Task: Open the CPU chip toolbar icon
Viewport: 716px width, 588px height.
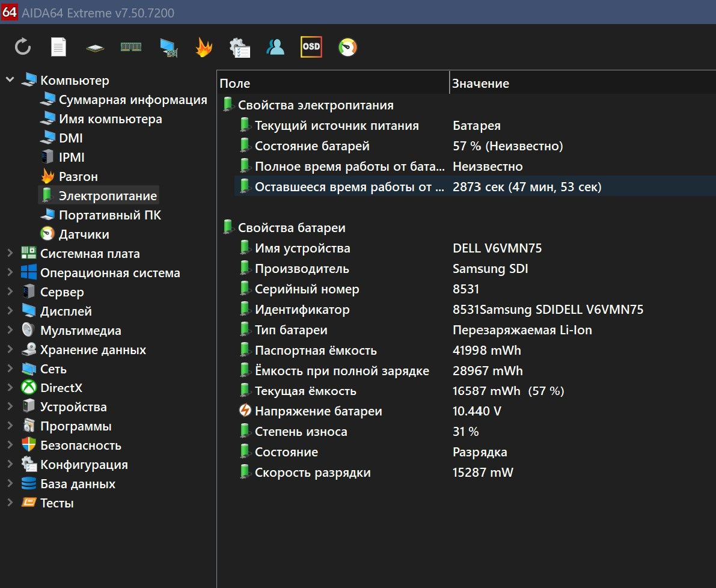Action: pos(95,47)
